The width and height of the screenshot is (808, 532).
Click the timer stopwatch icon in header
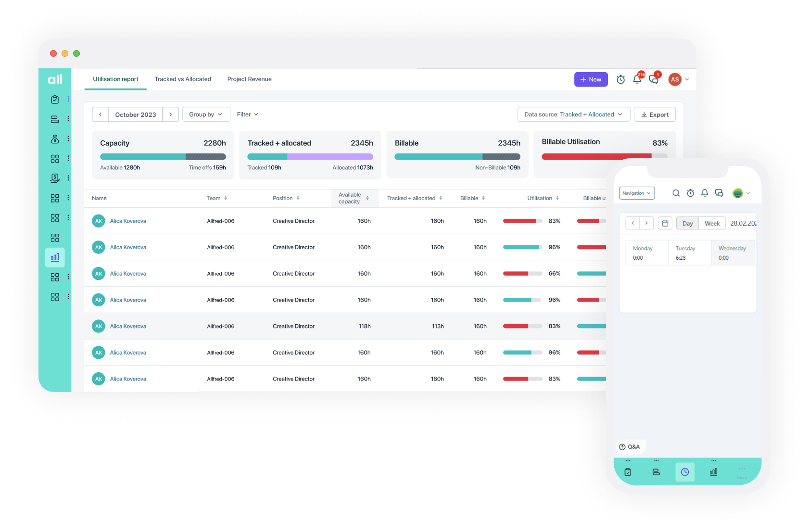620,79
